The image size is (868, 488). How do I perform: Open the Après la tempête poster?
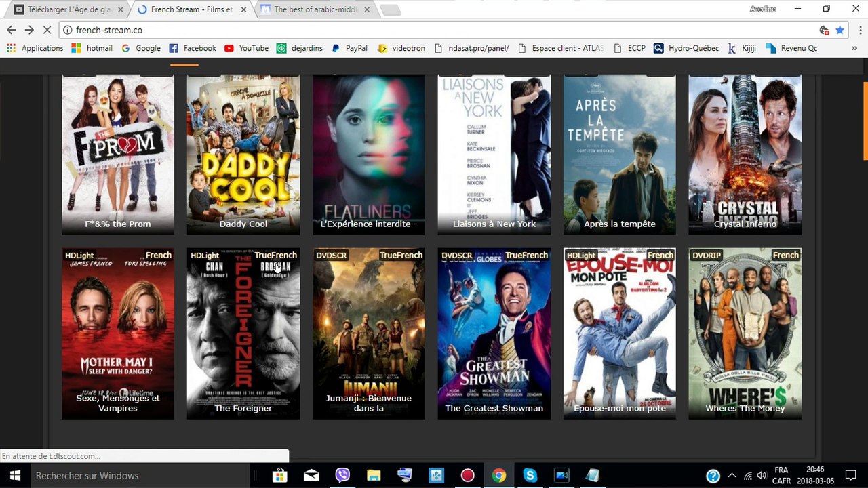tap(620, 155)
